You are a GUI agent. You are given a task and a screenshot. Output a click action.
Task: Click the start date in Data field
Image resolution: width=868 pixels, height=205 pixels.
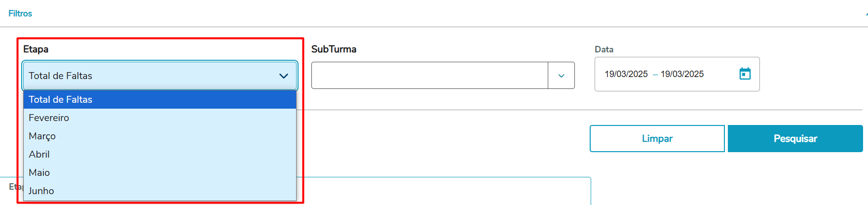pos(626,74)
